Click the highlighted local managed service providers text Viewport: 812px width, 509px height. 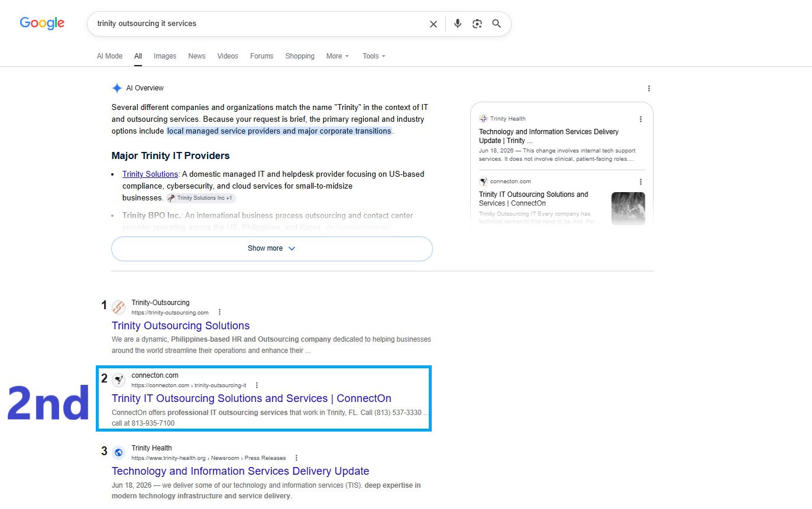click(279, 131)
